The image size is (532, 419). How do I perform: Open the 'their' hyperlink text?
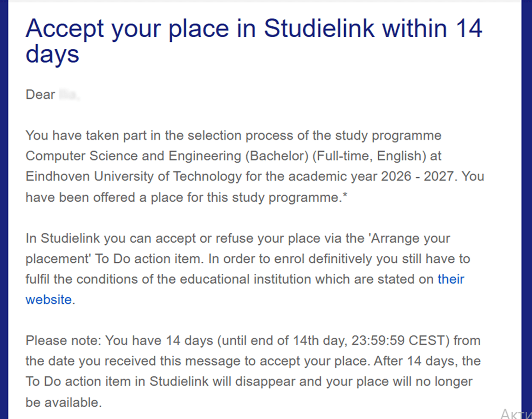(x=451, y=279)
